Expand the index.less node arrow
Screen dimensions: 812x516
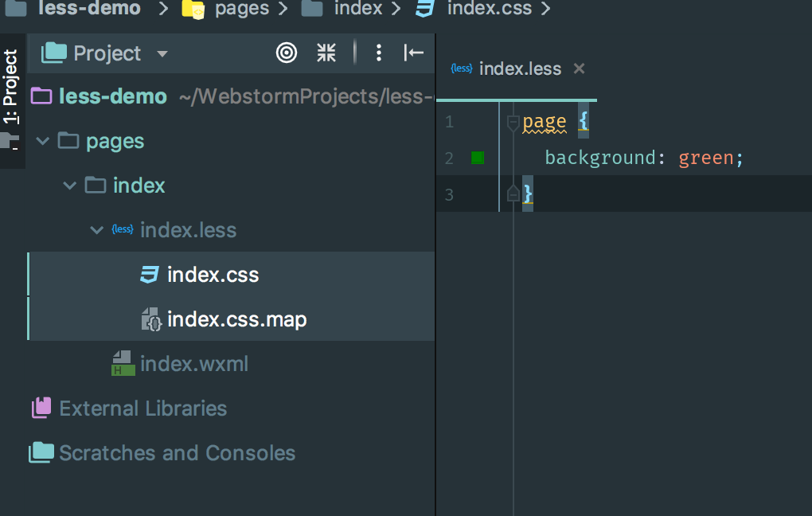click(96, 229)
